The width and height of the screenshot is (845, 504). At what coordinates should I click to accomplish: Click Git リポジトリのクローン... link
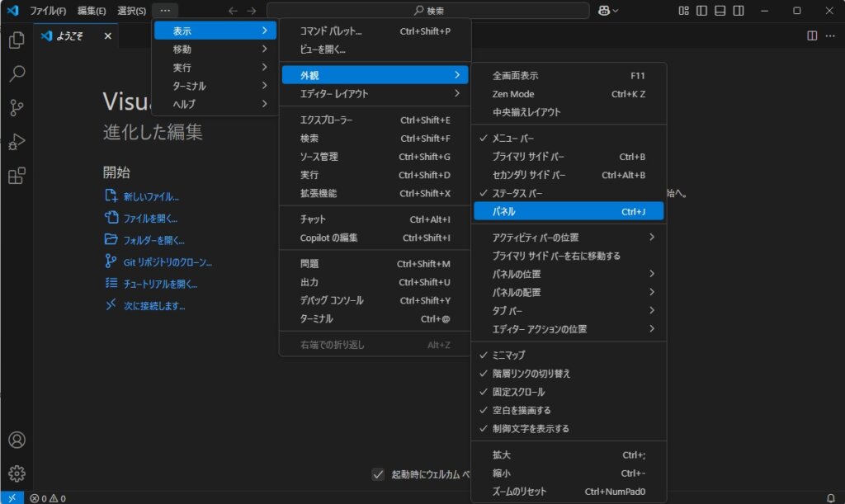pyautogui.click(x=168, y=262)
